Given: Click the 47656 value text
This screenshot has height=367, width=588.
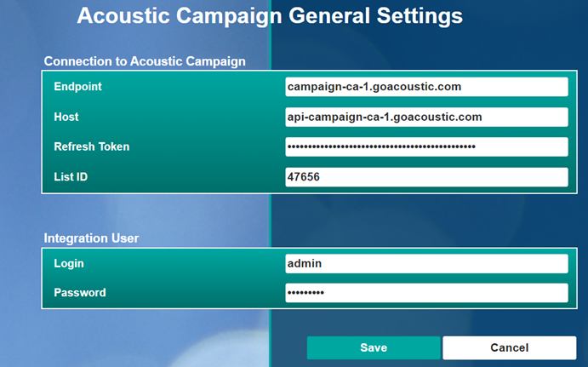Looking at the screenshot, I should tap(304, 177).
